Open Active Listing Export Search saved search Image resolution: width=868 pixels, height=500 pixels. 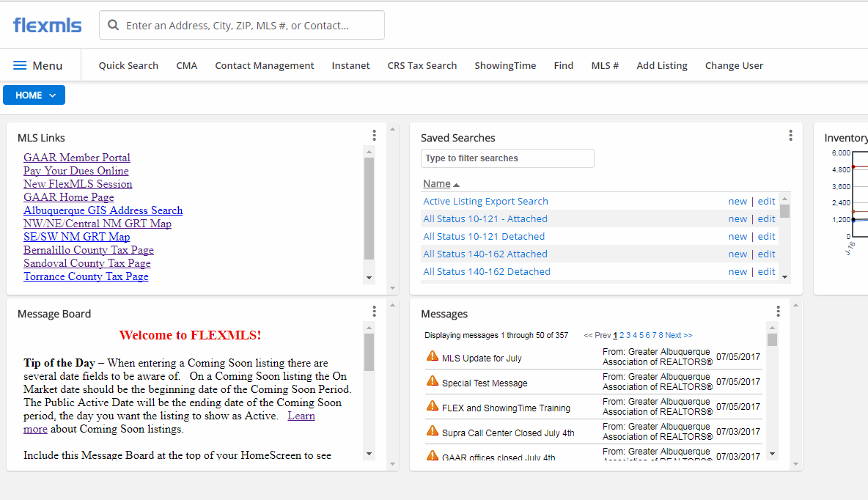pyautogui.click(x=485, y=202)
